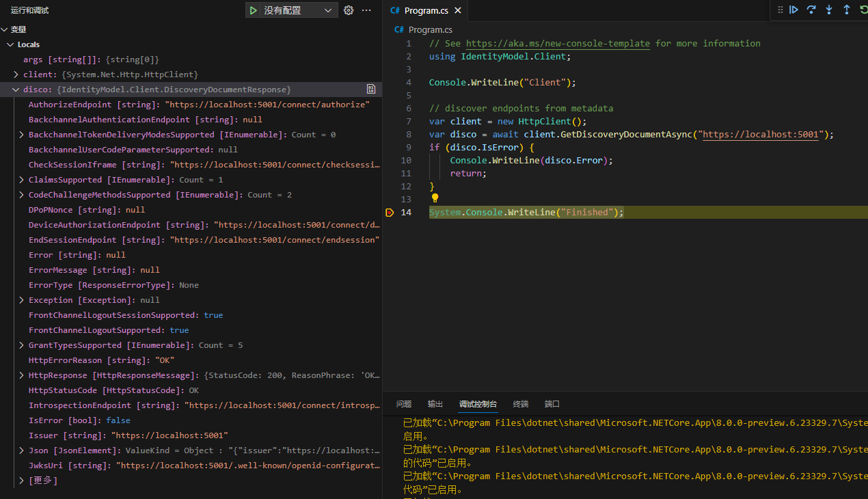Select BackchannelUserCodeParameterSupported row
This screenshot has width=868, height=499.
(x=191, y=150)
